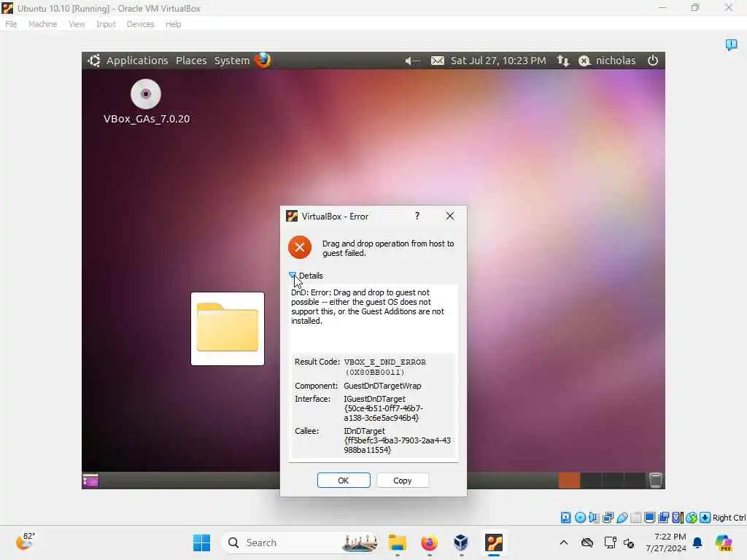Click the virtualization features V icon
Screen dimensions: 747x560
point(677,518)
